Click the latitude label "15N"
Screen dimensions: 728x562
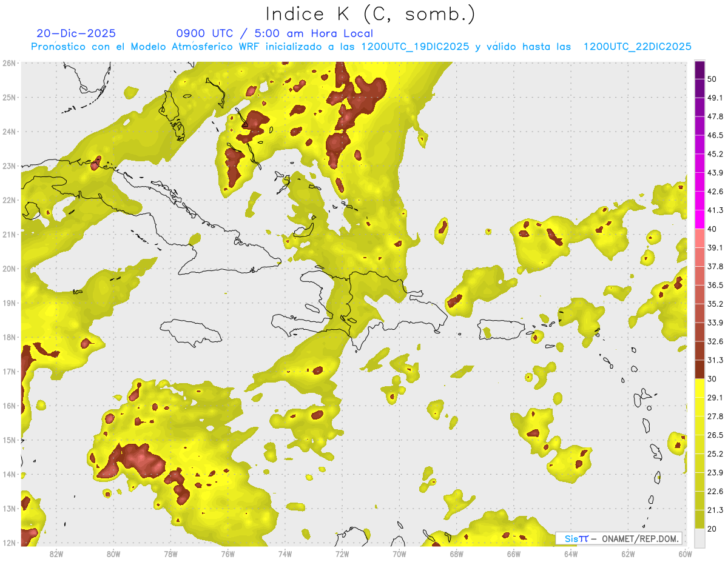point(9,440)
